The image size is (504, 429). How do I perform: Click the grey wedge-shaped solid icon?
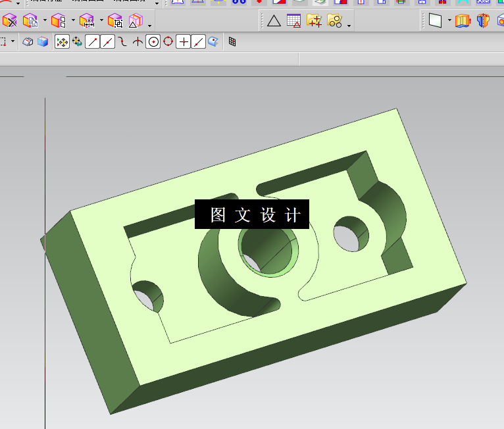(28, 41)
